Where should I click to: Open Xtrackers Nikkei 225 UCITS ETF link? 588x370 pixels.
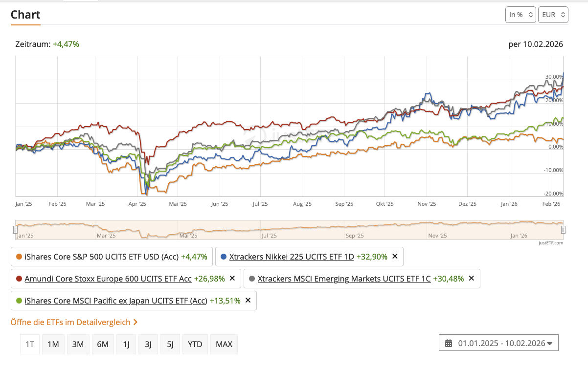click(291, 256)
